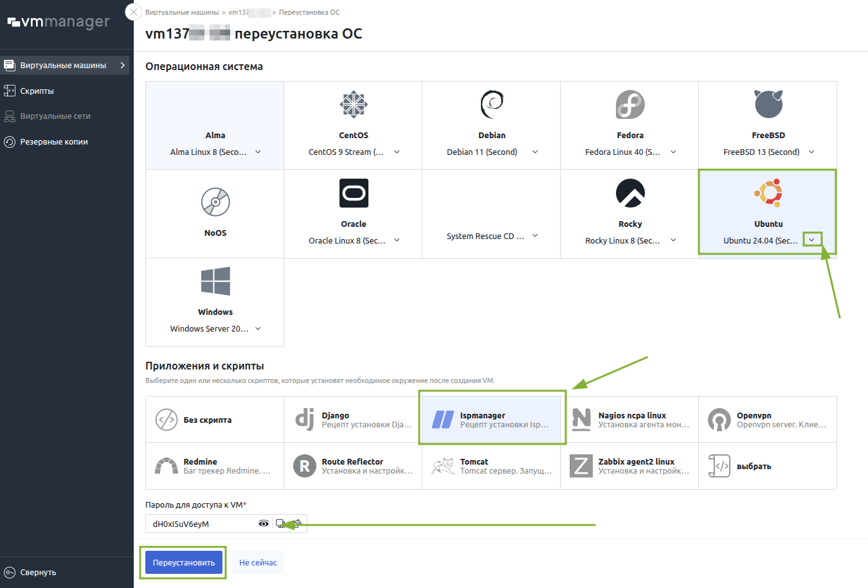Image resolution: width=868 pixels, height=588 pixels.
Task: Expand the Fedora Linux 40 version dropdown
Action: (673, 152)
